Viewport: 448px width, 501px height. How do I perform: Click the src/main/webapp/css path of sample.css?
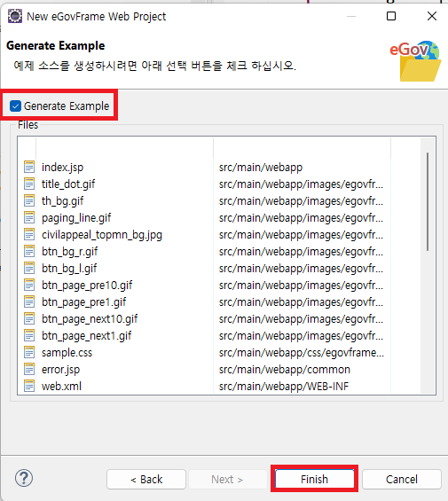click(x=302, y=353)
